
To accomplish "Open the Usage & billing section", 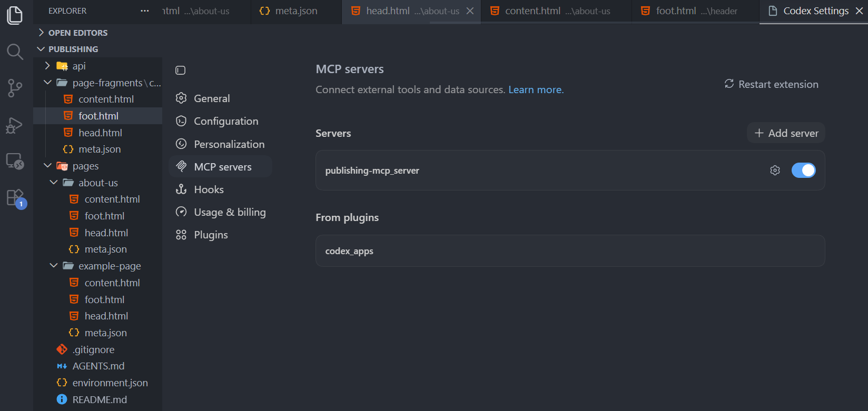I will [220, 212].
